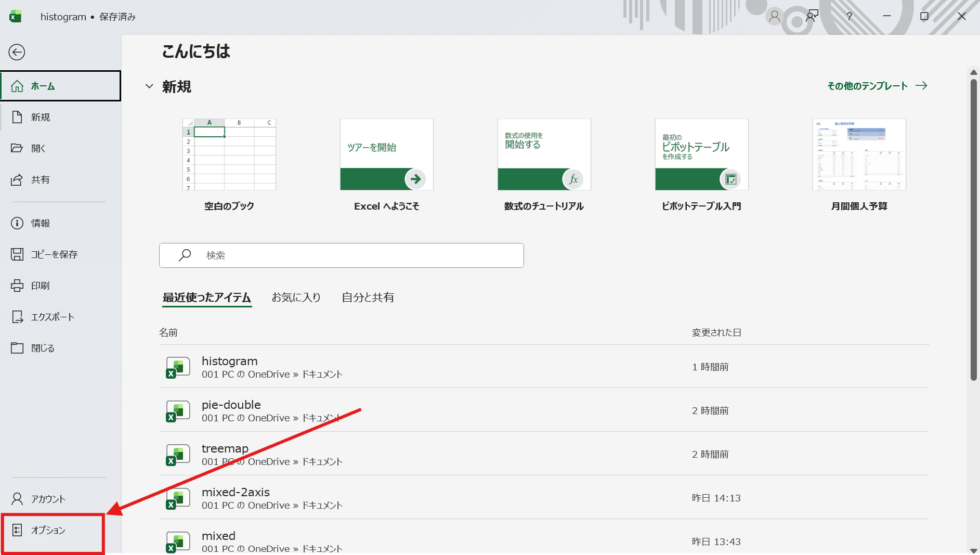Click Share (共有) in the sidebar
980x555 pixels.
point(40,179)
